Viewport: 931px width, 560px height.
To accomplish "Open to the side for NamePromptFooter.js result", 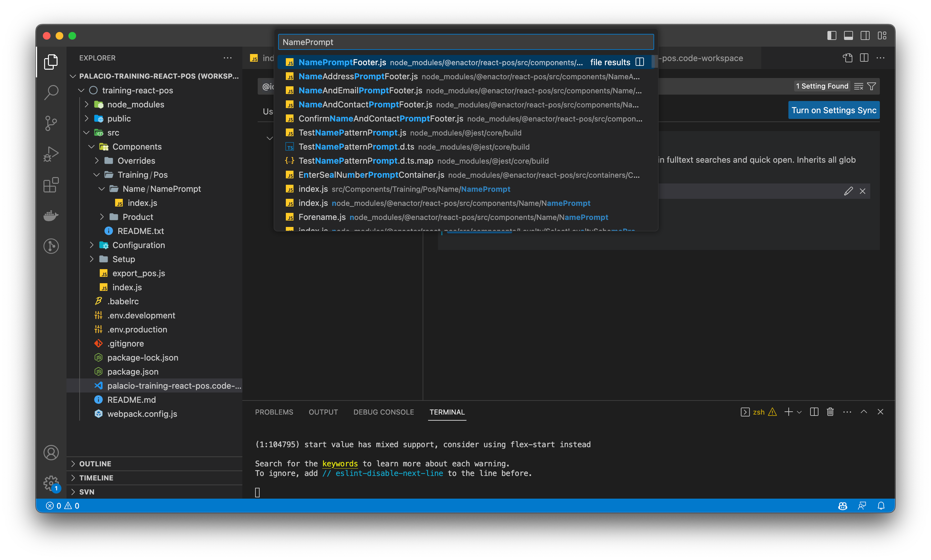I will tap(640, 62).
